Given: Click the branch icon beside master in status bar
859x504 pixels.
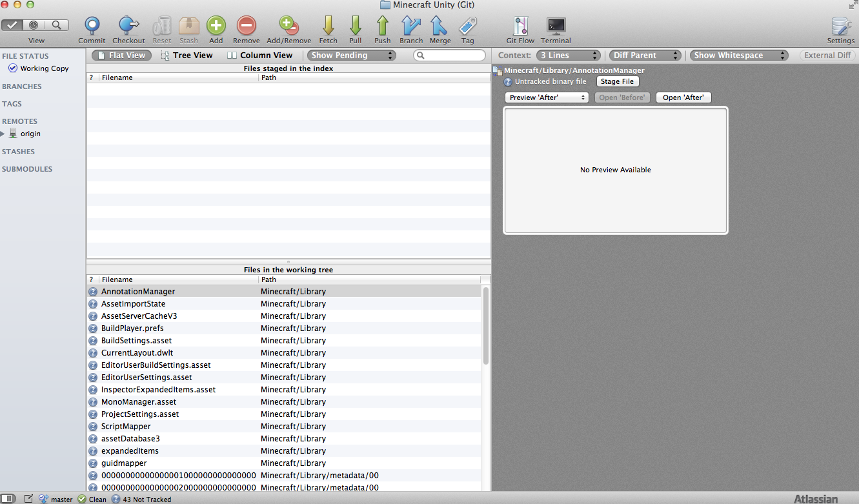Looking at the screenshot, I should [x=44, y=499].
